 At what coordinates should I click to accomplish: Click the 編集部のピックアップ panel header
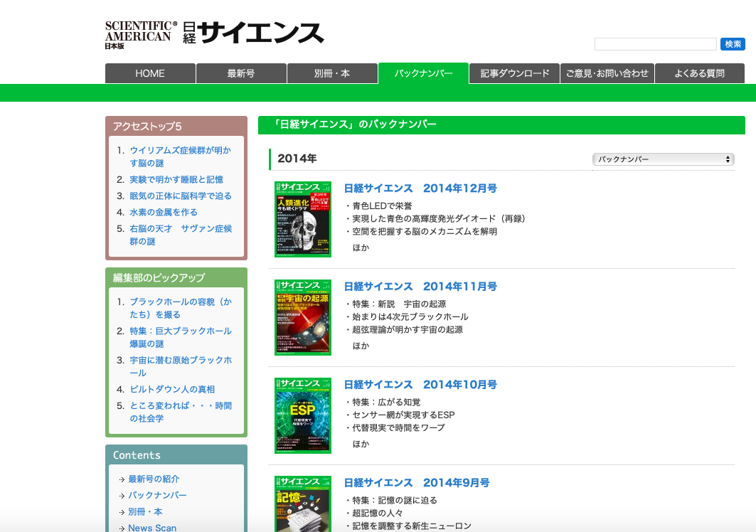pos(176,278)
